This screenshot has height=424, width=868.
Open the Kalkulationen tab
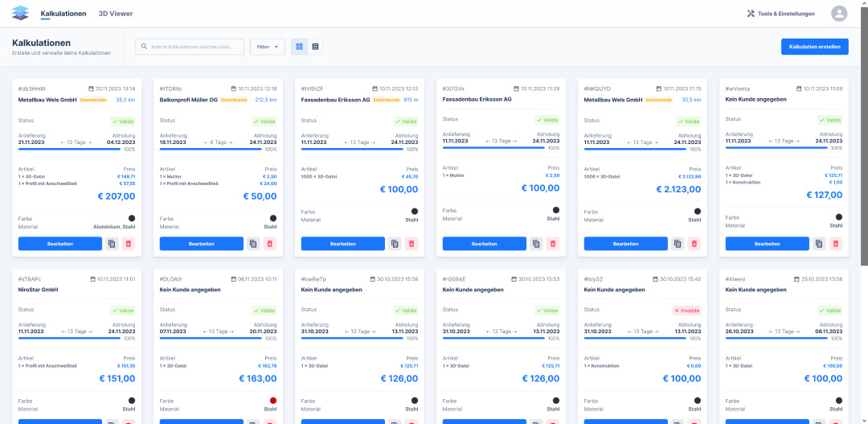click(x=63, y=14)
